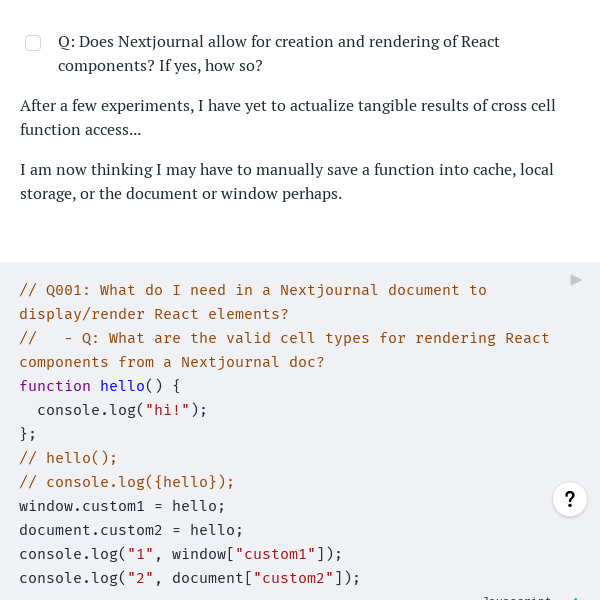Run the JavaScript code cell

(x=576, y=280)
